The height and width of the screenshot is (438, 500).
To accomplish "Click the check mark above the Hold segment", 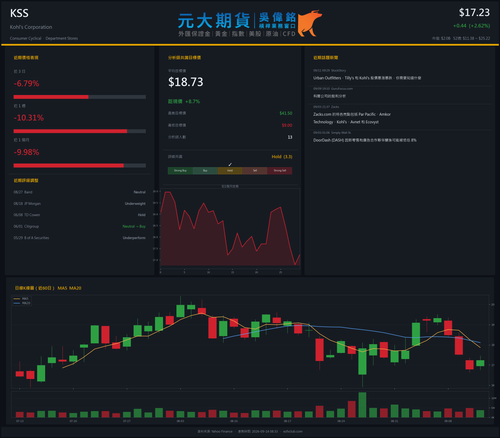I will point(230,164).
